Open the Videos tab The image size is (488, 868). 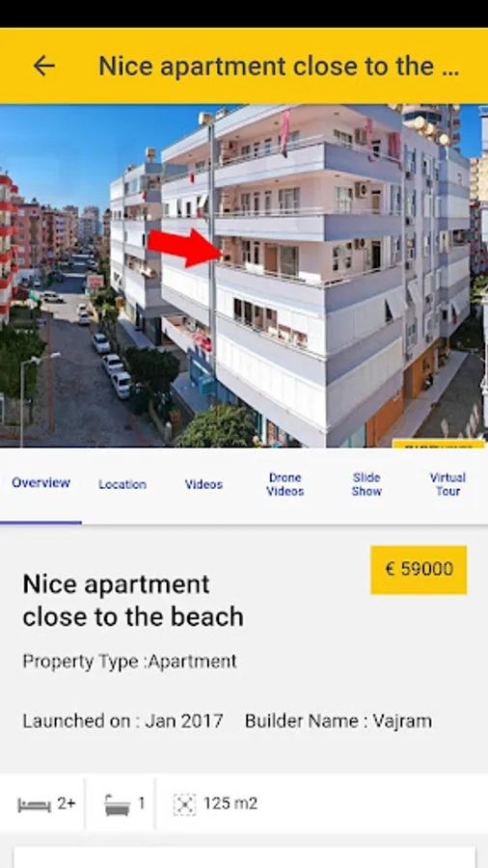point(203,484)
